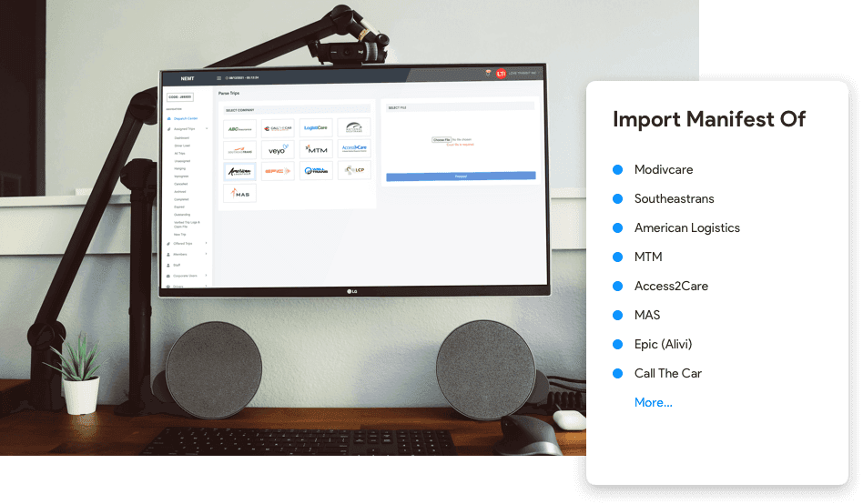Select the LCP company logo tile
The width and height of the screenshot is (863, 504).
point(354,170)
